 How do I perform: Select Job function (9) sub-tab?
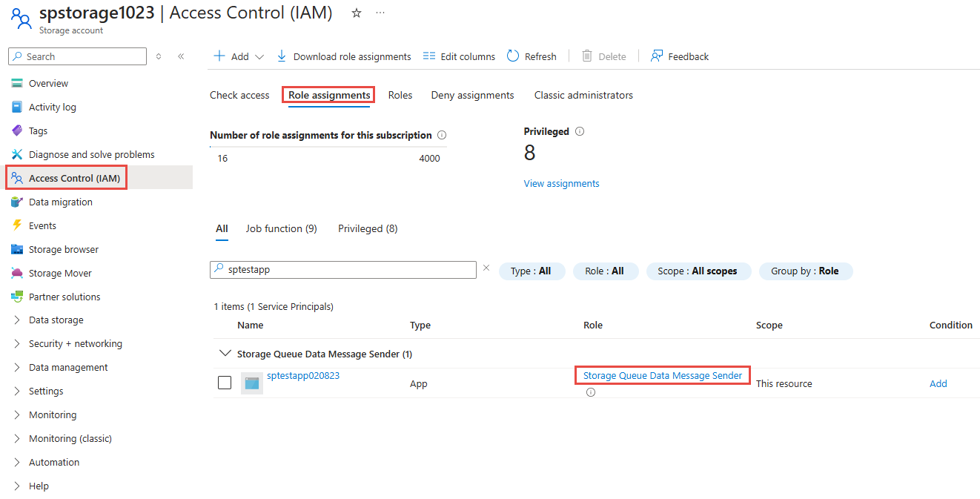(282, 228)
